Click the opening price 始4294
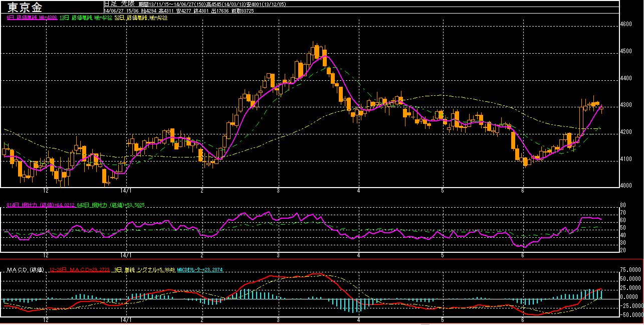644x325 pixels. [x=149, y=11]
